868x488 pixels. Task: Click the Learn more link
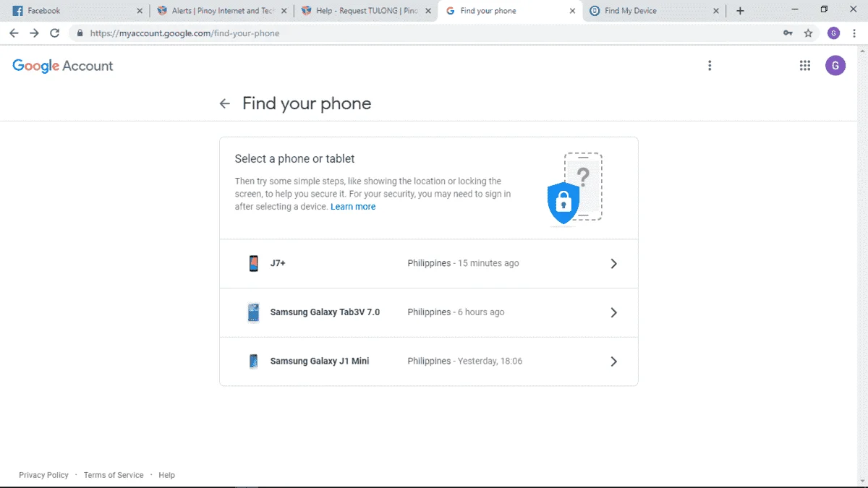click(x=353, y=207)
